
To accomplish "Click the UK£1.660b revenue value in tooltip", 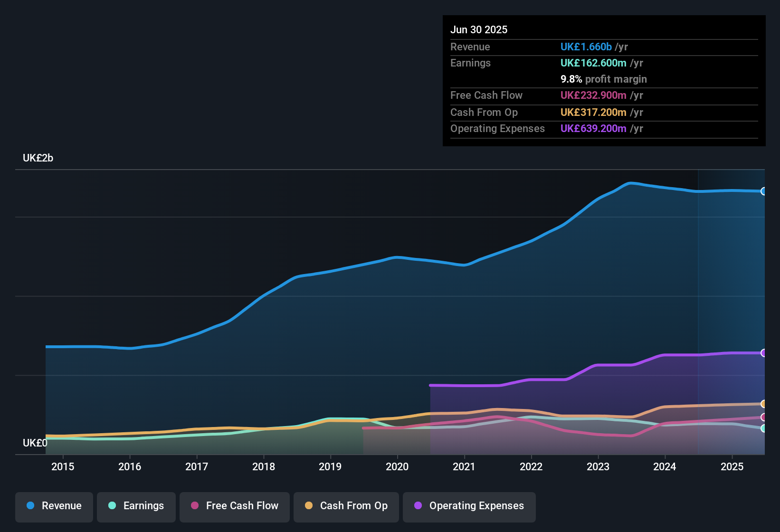I will click(586, 47).
